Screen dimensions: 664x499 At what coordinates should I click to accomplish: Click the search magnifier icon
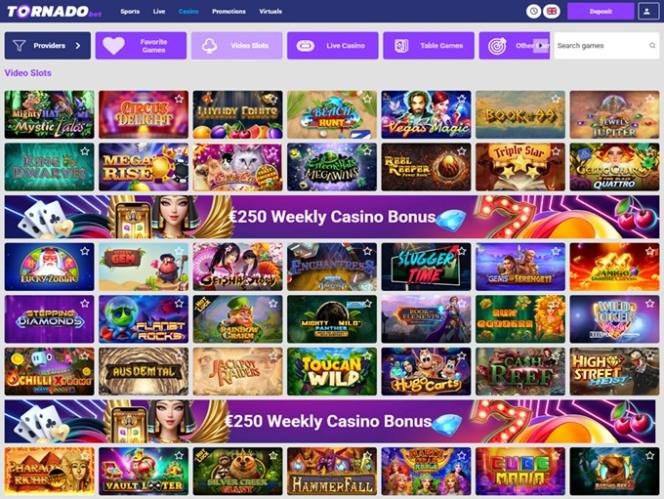tap(652, 45)
